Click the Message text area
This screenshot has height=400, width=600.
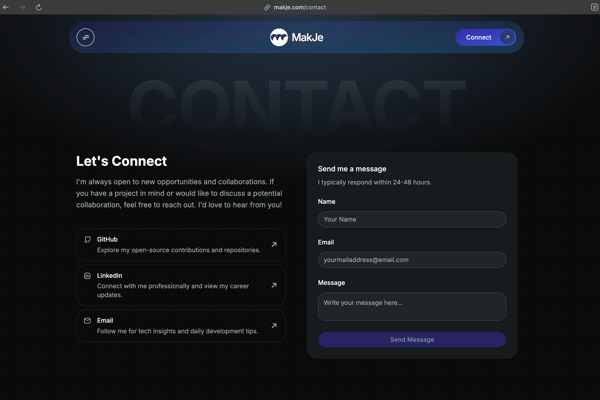(412, 306)
